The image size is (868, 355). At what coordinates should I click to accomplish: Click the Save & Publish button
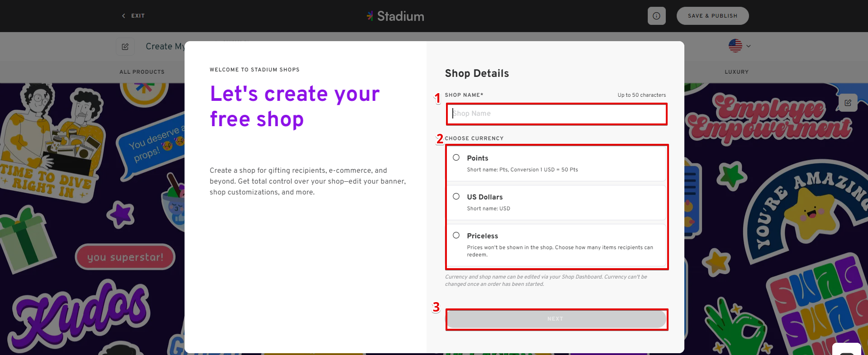(712, 16)
